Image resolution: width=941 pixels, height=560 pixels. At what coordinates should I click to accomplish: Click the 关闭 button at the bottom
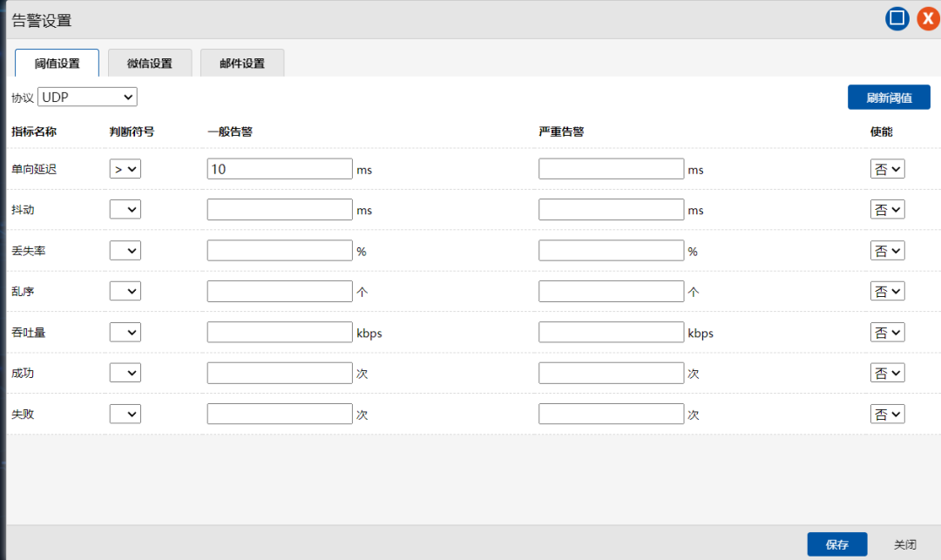(904, 544)
